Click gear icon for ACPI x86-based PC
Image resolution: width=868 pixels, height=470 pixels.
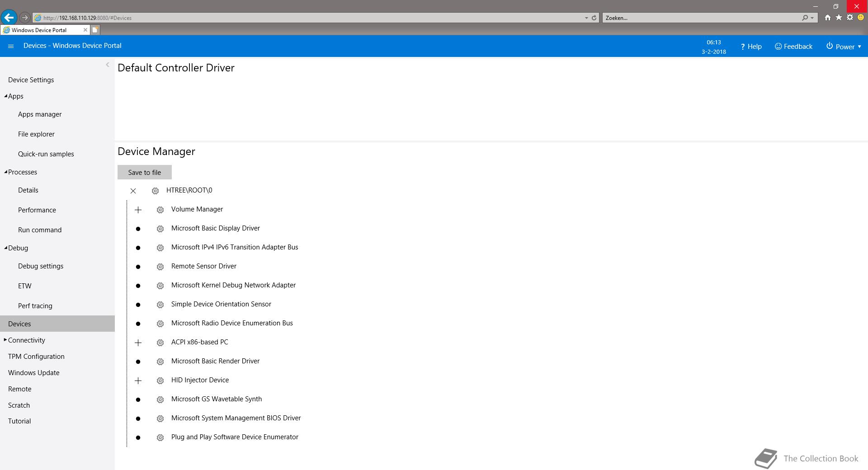pyautogui.click(x=160, y=343)
